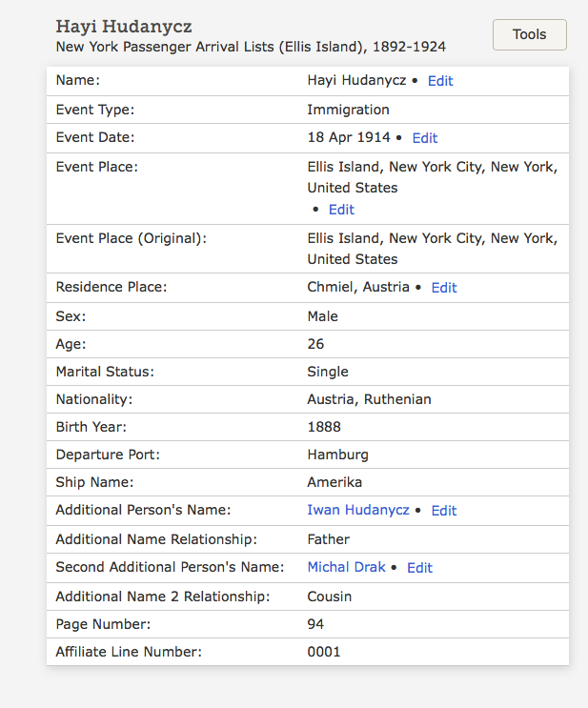The image size is (588, 708).
Task: Click the Event Place (Original) value text
Action: click(432, 248)
